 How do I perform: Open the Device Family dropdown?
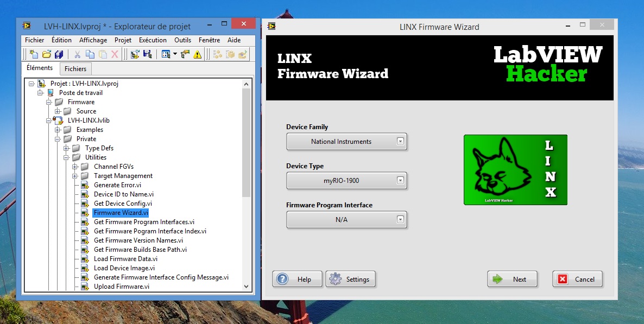pyautogui.click(x=346, y=142)
